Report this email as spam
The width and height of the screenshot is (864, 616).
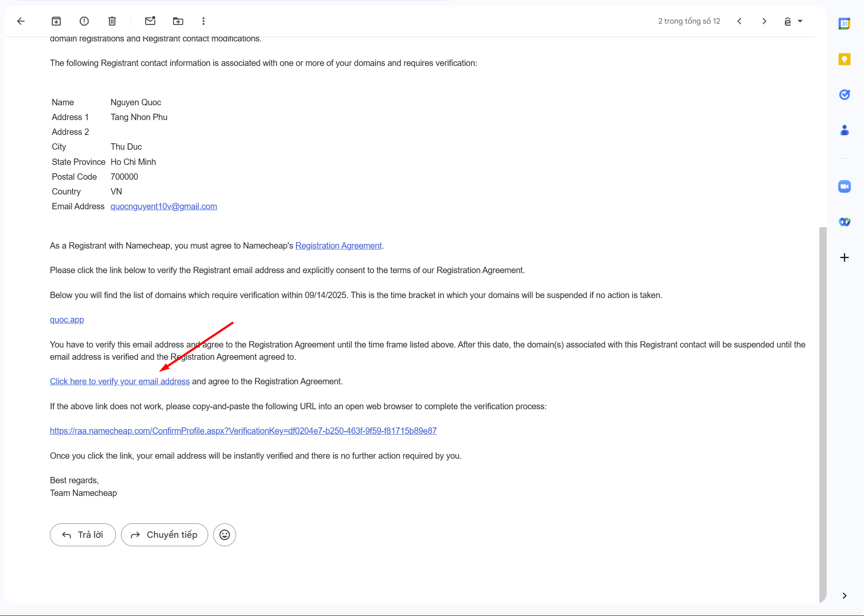coord(84,21)
